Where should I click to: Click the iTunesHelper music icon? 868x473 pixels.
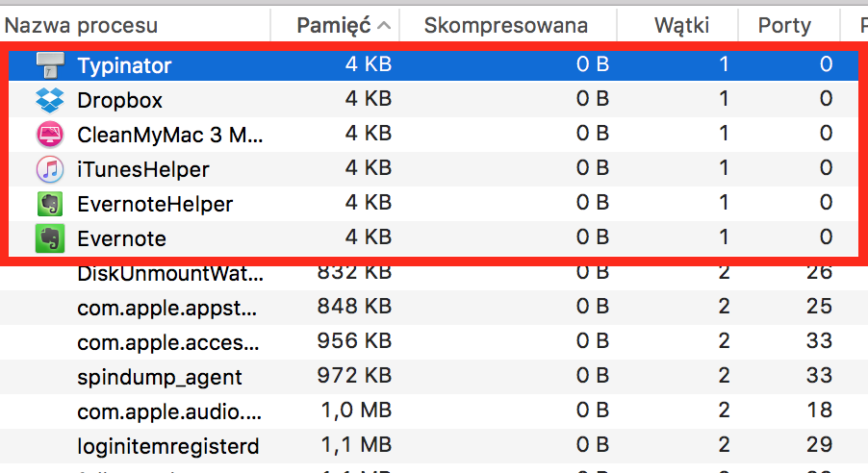click(x=50, y=169)
